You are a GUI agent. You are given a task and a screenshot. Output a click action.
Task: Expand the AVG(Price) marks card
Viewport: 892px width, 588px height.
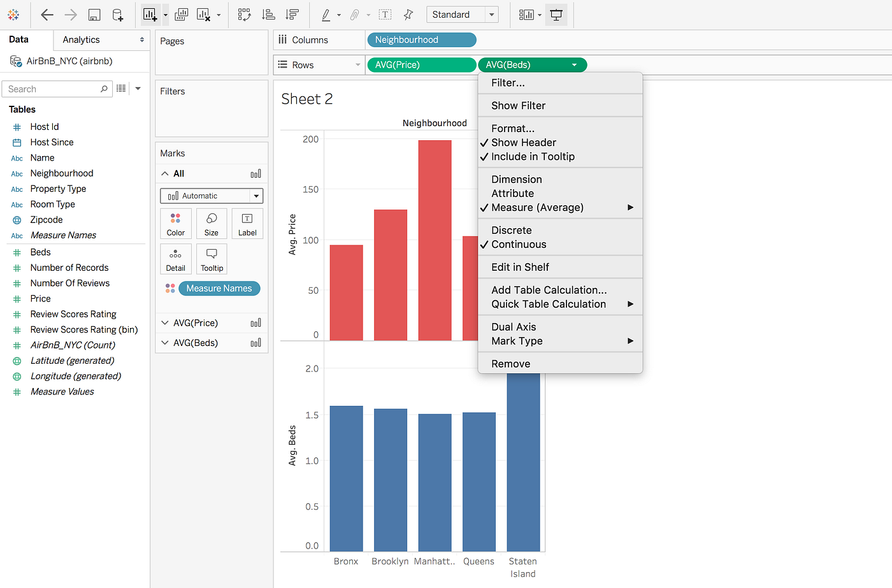pyautogui.click(x=165, y=323)
